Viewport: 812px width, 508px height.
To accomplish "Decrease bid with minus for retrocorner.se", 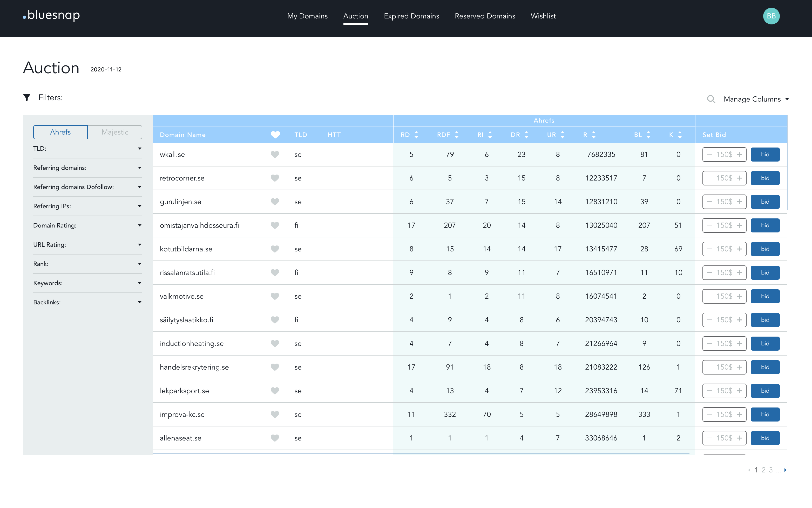I will click(x=709, y=178).
